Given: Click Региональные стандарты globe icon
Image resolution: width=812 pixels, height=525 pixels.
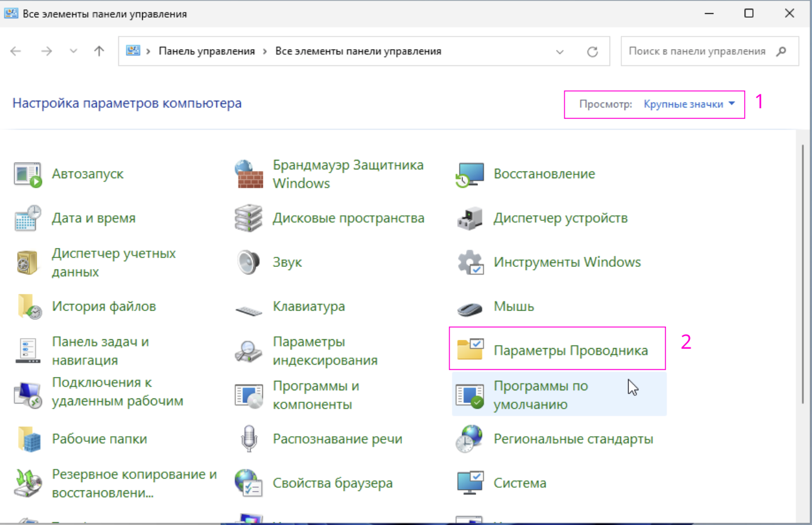Looking at the screenshot, I should tap(470, 439).
